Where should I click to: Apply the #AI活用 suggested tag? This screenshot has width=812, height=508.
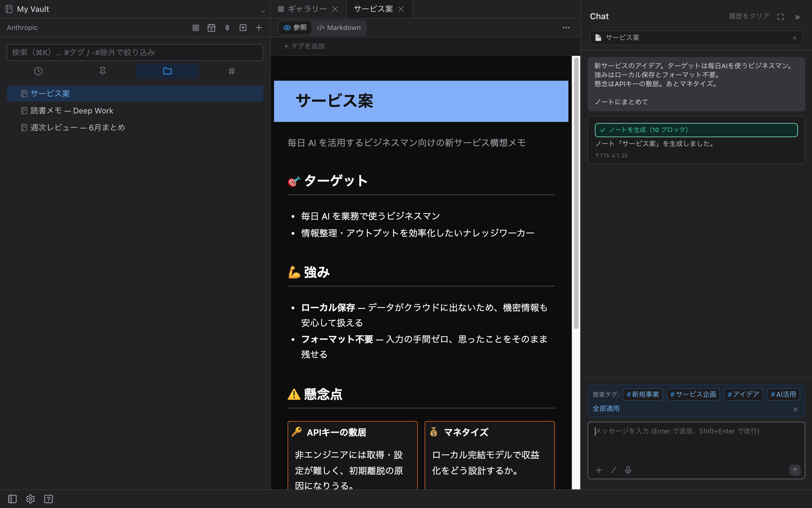783,395
